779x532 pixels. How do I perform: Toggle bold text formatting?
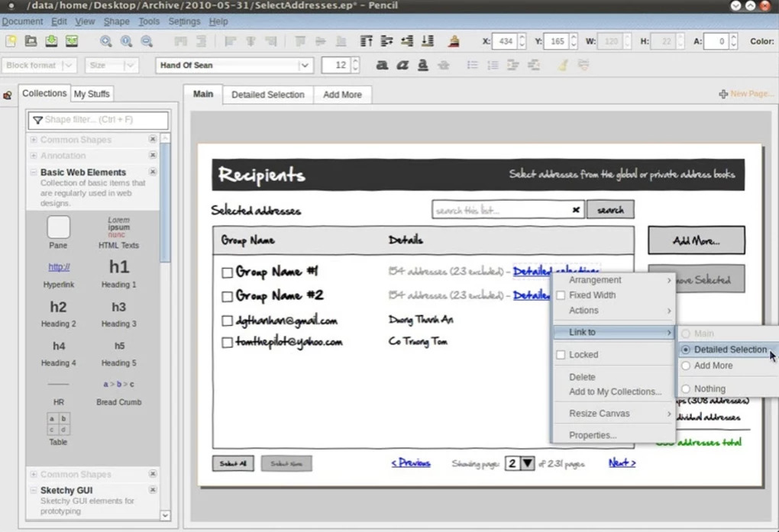382,65
